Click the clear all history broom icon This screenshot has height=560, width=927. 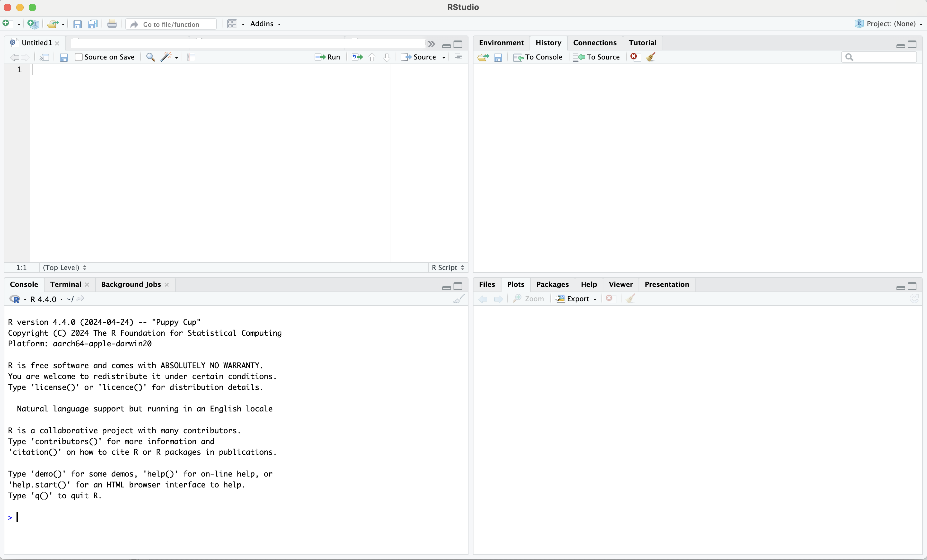(x=651, y=56)
